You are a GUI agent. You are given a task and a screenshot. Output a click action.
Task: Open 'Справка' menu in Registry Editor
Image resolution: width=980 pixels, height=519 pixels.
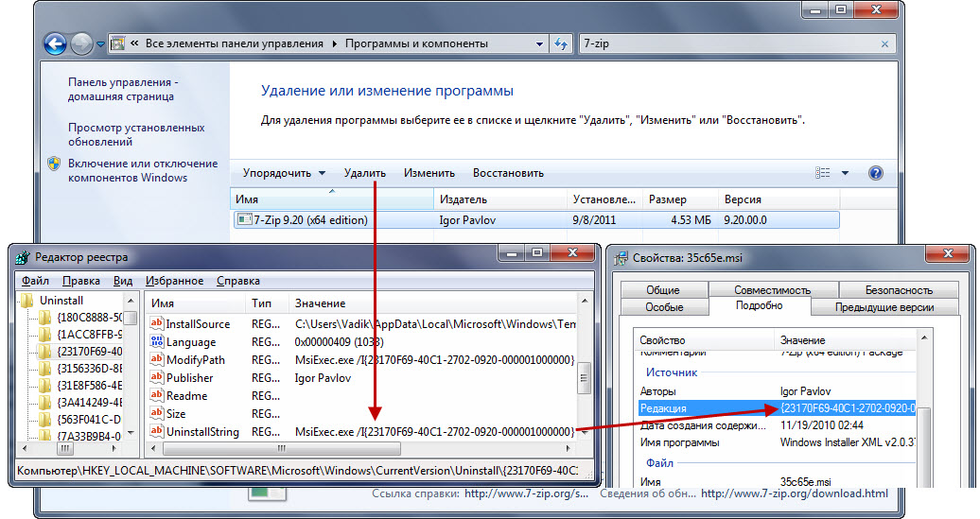[x=237, y=281]
